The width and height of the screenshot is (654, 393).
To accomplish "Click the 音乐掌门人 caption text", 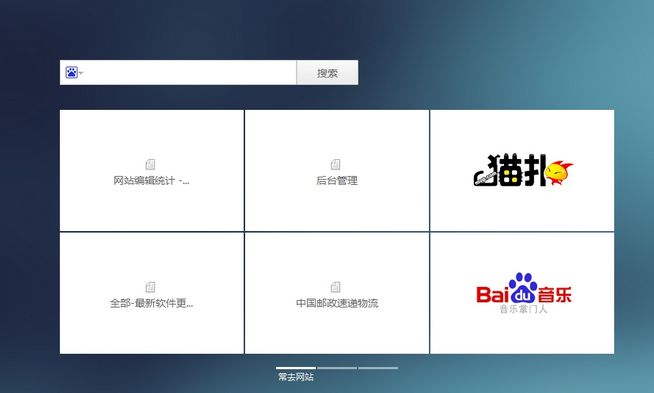I will (523, 309).
